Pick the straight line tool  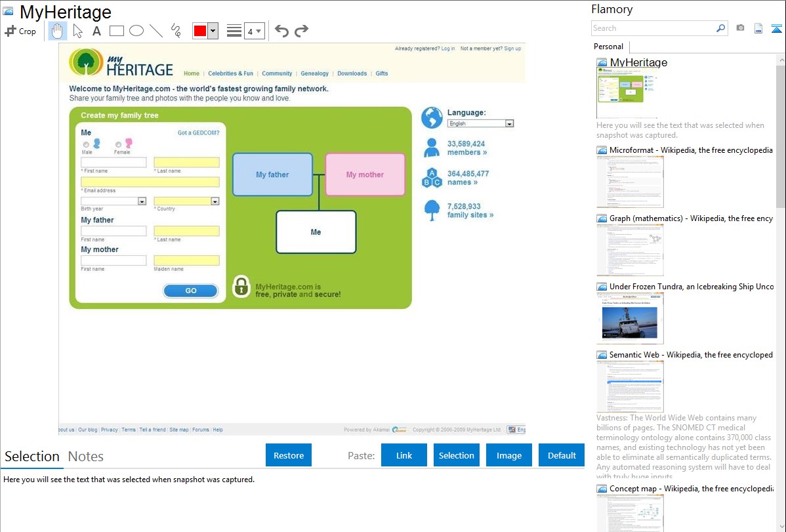156,31
